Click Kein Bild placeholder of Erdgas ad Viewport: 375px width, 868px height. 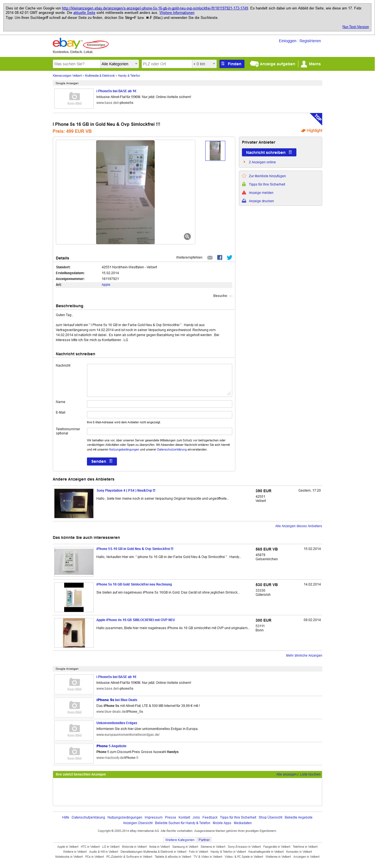click(74, 730)
